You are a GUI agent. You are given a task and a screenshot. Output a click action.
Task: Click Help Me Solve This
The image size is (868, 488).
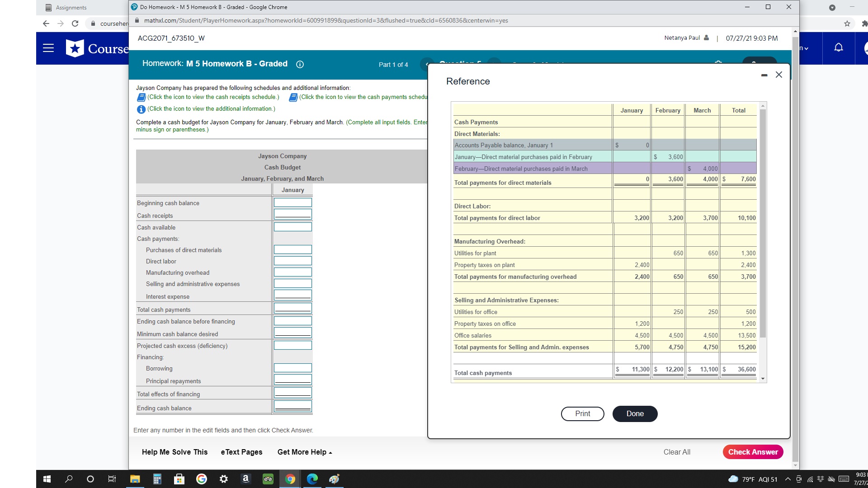[x=175, y=452]
